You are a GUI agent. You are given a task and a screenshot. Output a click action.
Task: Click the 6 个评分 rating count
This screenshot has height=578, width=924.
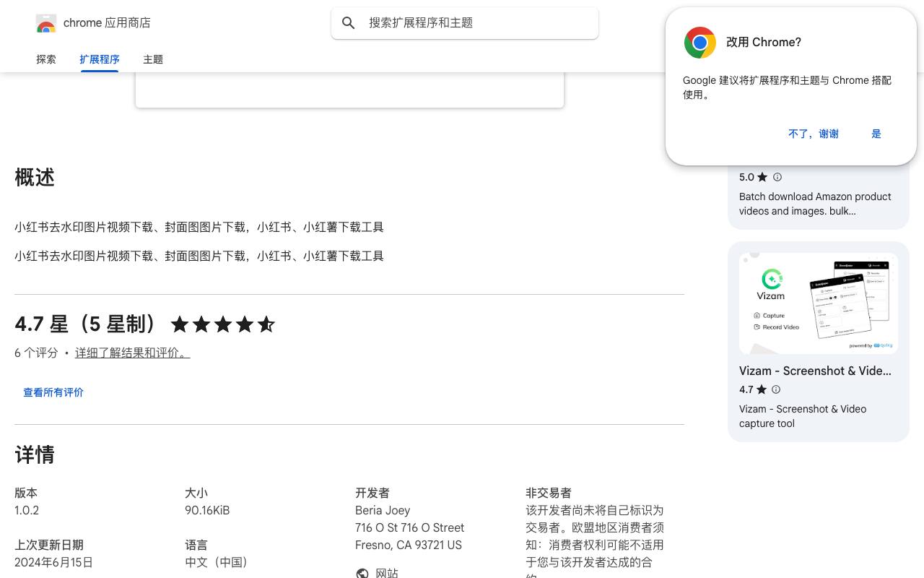[x=36, y=353]
